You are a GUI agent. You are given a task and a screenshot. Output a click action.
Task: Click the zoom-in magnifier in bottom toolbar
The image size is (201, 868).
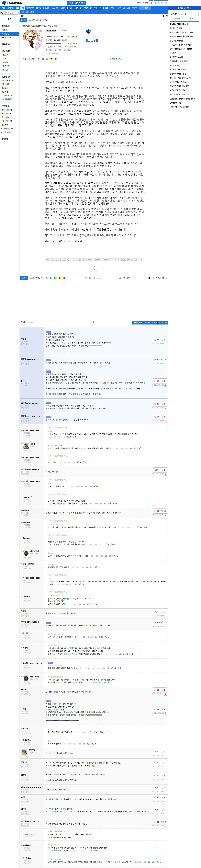[x=90, y=278]
